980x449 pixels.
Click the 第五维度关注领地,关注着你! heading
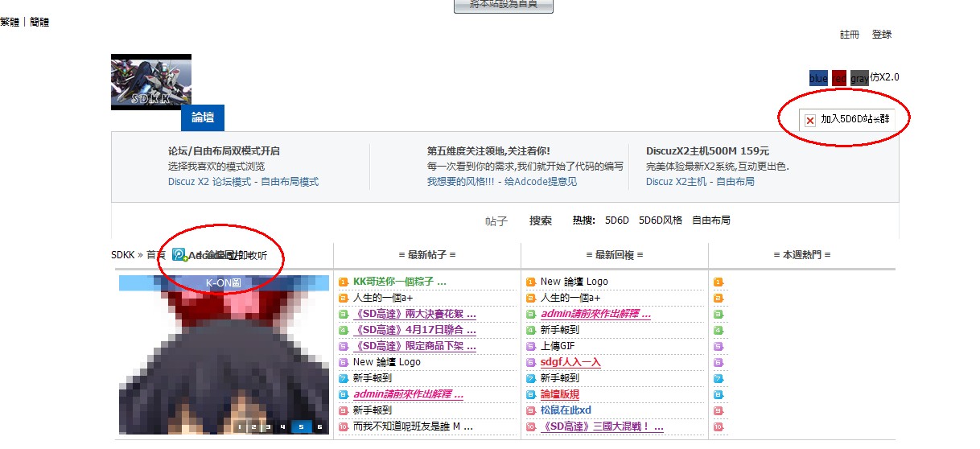pyautogui.click(x=489, y=151)
